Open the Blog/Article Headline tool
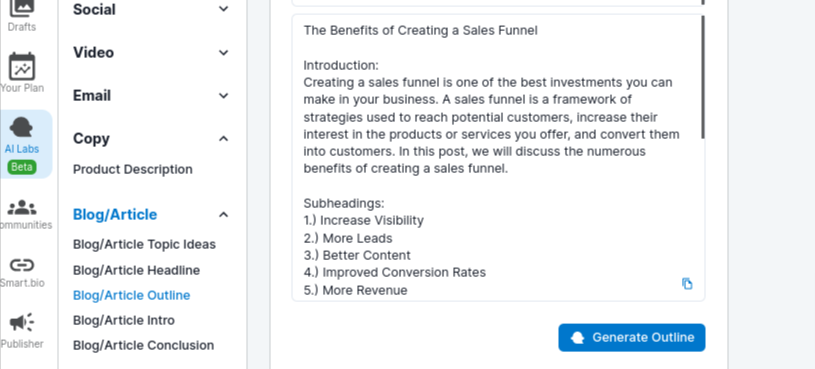This screenshot has height=369, width=815. tap(136, 270)
